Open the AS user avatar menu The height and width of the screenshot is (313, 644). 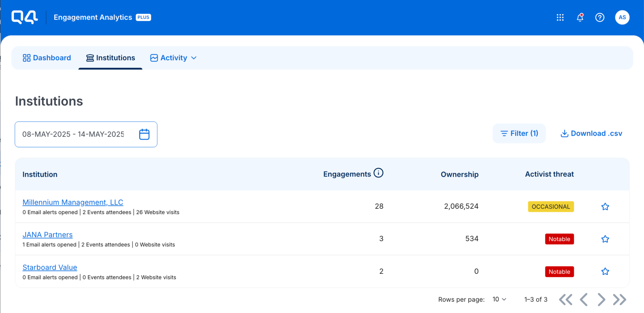[622, 17]
